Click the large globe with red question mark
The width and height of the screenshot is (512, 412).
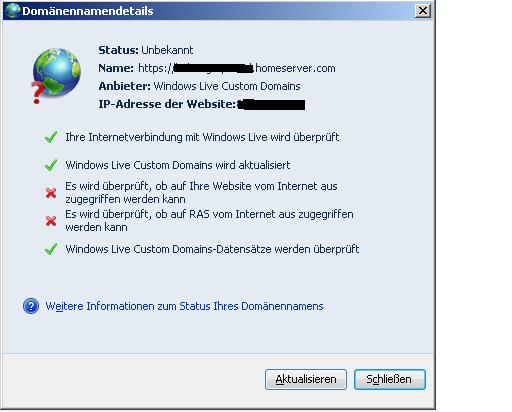56,76
